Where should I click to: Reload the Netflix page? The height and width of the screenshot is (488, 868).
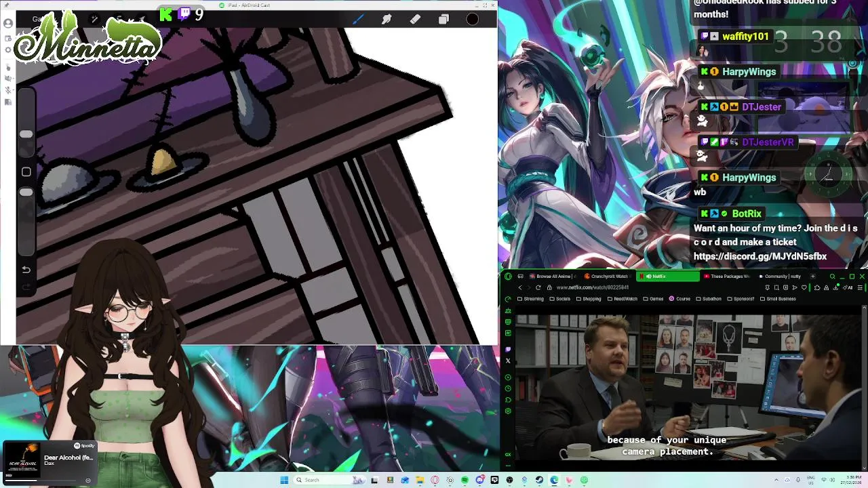tap(538, 287)
